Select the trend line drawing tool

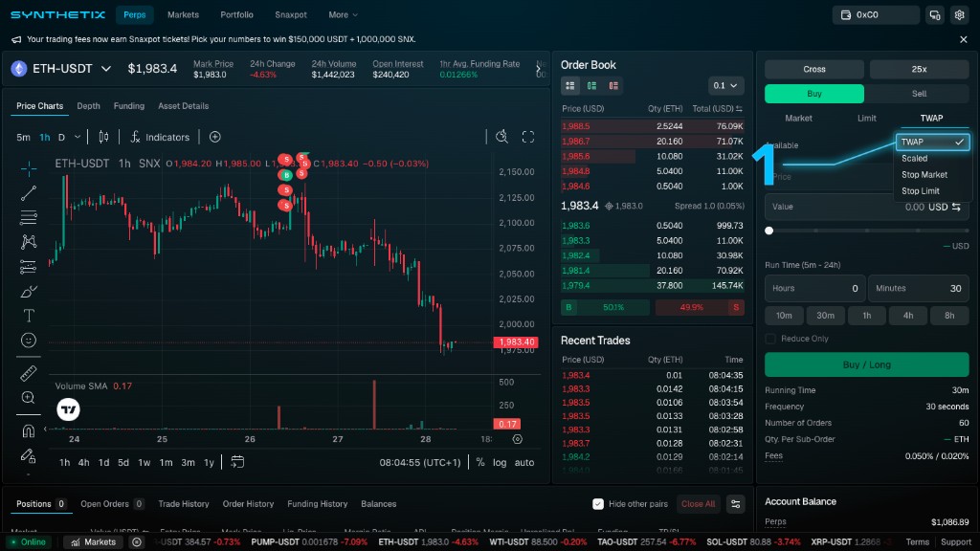pos(28,193)
